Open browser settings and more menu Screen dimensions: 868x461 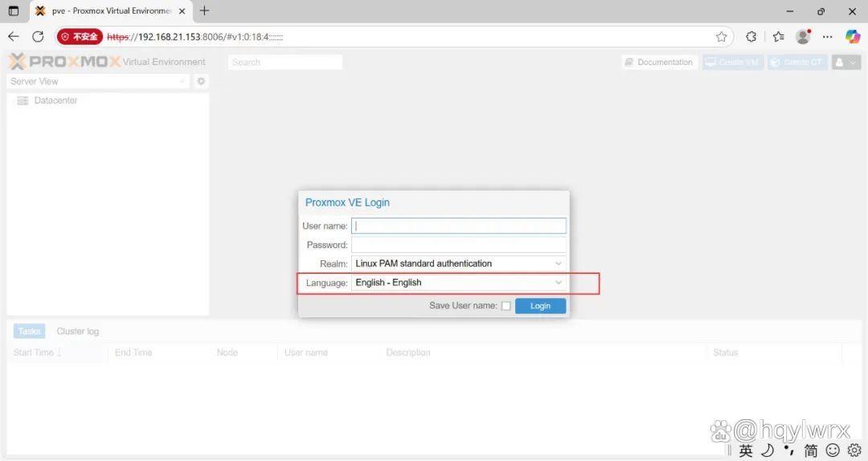(x=827, y=36)
